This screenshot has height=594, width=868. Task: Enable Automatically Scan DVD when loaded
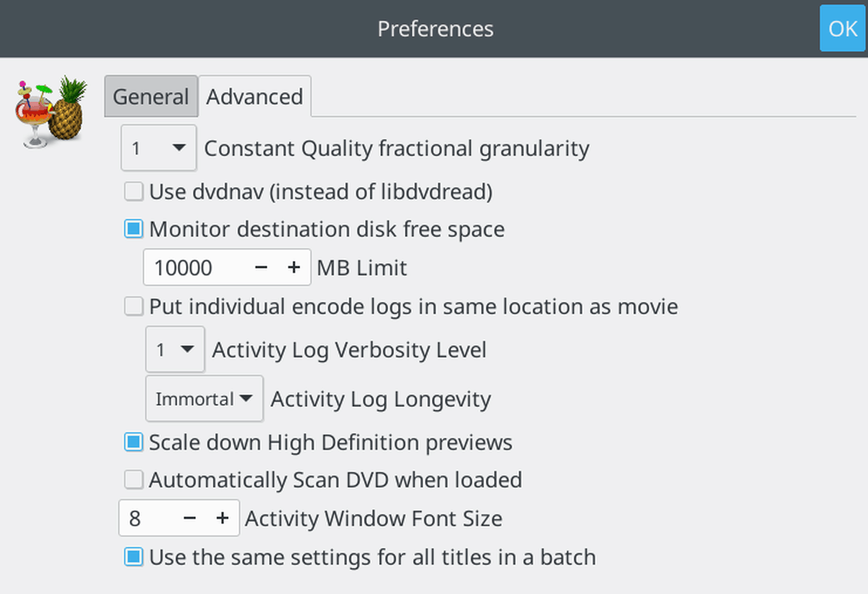coord(133,480)
